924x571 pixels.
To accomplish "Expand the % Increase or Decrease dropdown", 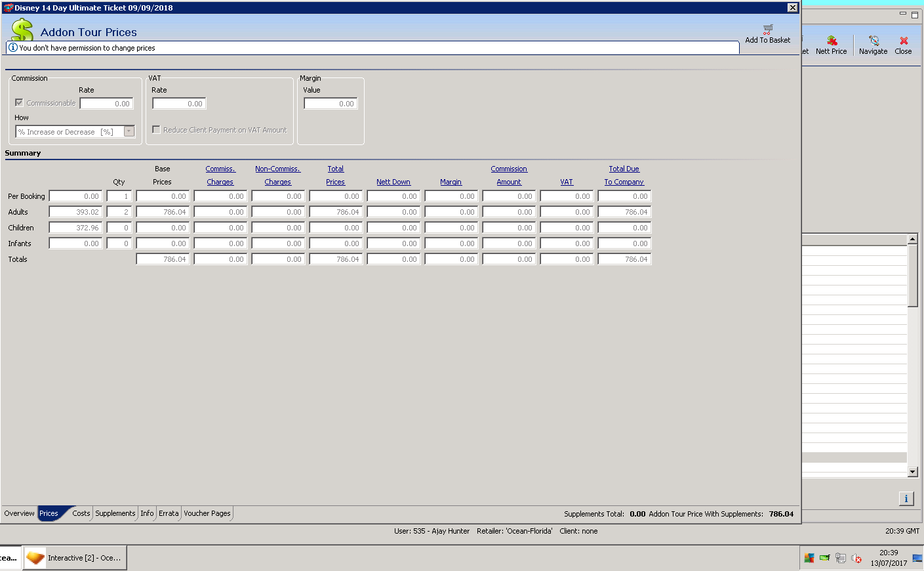I will [129, 131].
